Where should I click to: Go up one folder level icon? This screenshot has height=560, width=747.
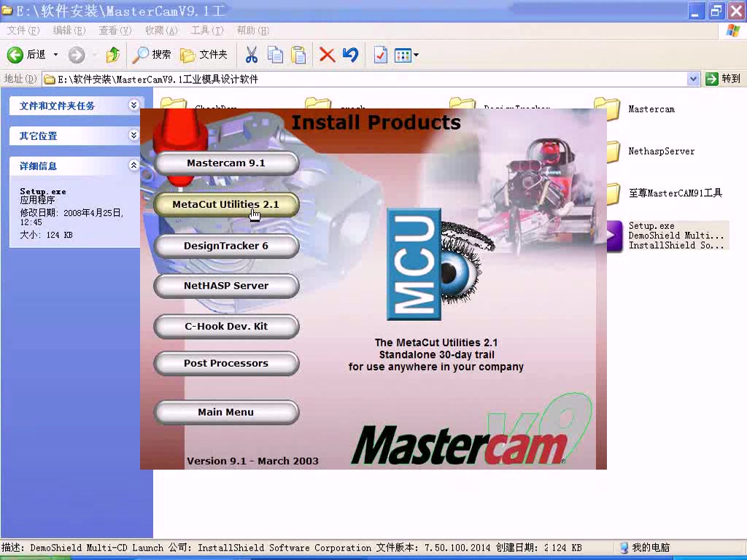click(113, 55)
